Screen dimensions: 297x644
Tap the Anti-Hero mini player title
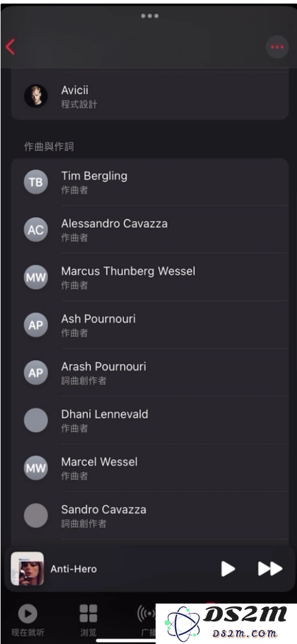(74, 569)
